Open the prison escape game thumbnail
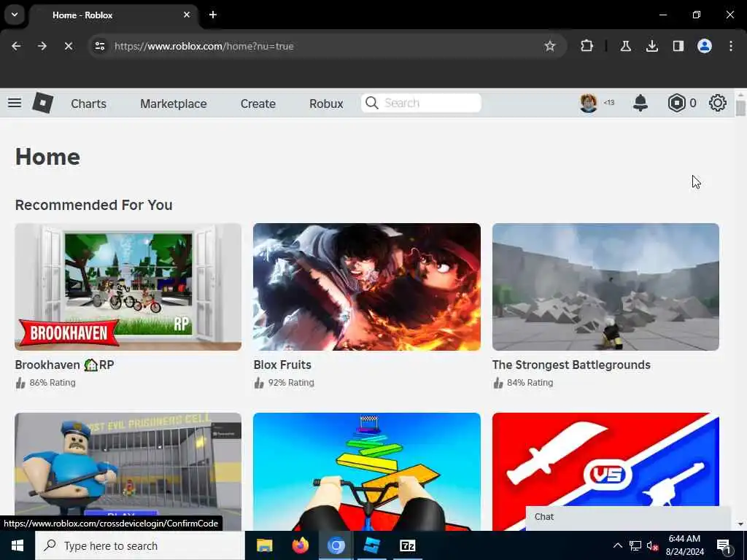Screen dimensions: 747x560 128,472
